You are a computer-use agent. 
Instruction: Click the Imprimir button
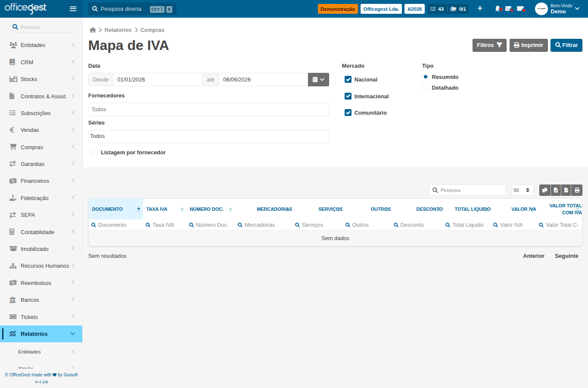(x=529, y=45)
